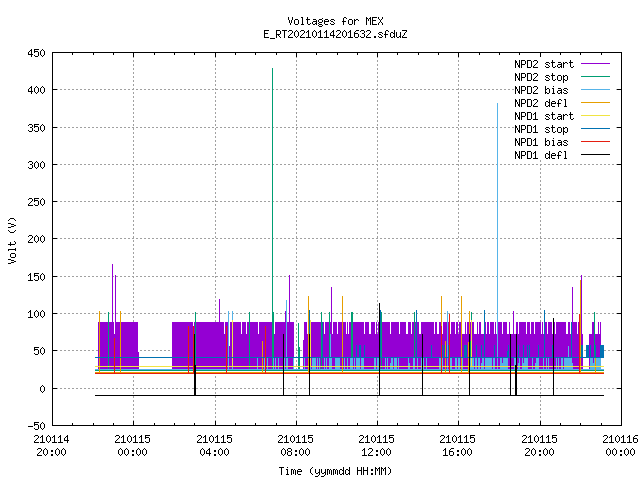Click the y-axis tick value 100
The height and width of the screenshot is (480, 640).
36,314
